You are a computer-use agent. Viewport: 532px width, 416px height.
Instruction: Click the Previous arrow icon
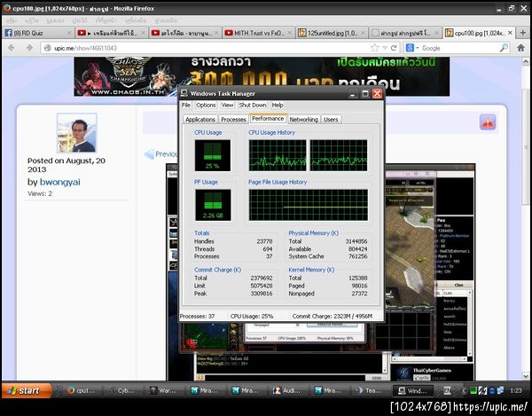tap(149, 154)
